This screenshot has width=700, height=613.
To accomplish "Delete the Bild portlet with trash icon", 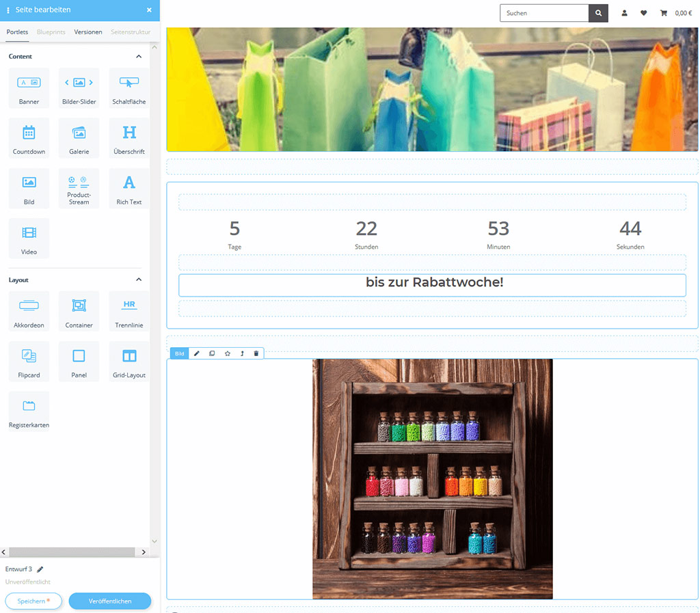I will (x=256, y=353).
